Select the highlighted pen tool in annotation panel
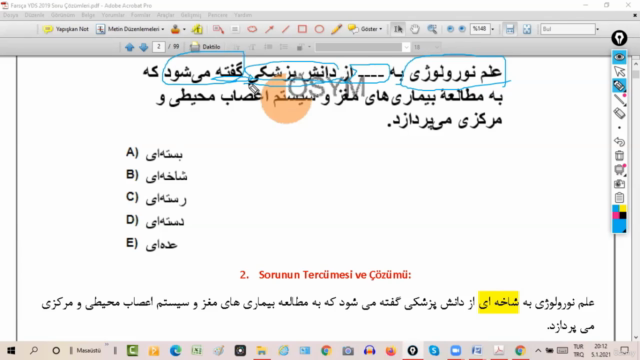Viewport: 640px width, 360px height. [x=619, y=86]
